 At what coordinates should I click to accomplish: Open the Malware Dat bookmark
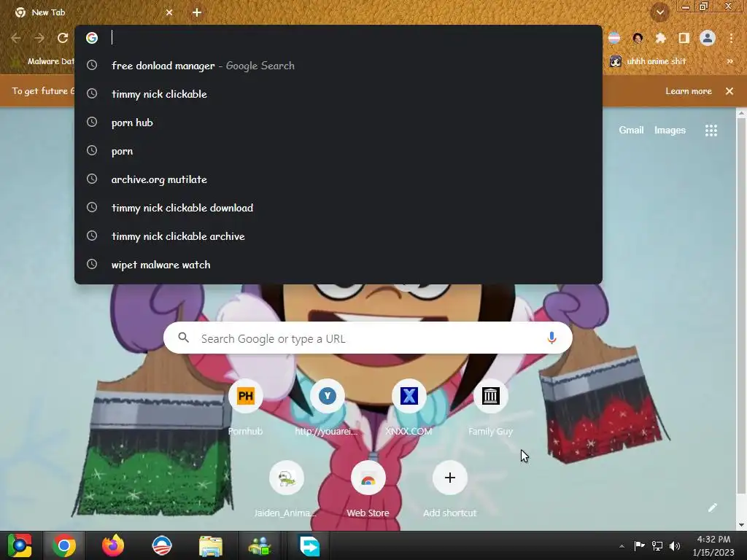(x=44, y=61)
